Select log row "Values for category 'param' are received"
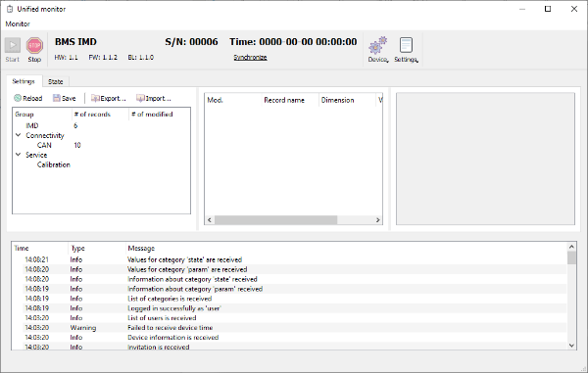Screen dimensions: 588x373 pos(289,269)
